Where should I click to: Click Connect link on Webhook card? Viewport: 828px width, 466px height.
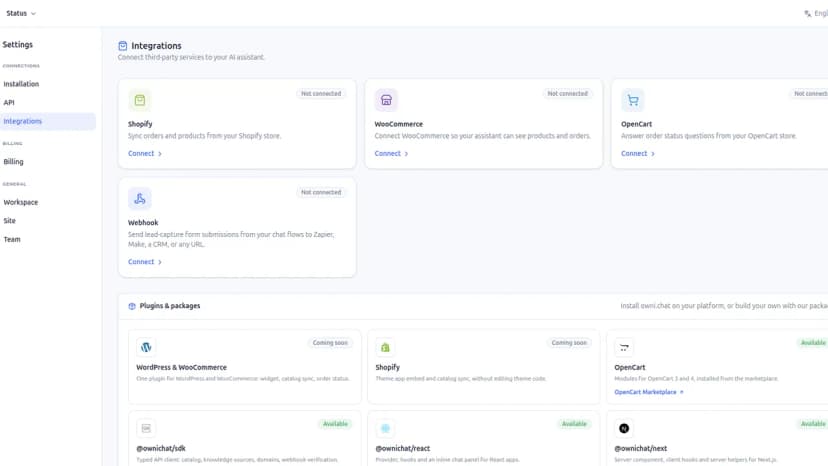coord(145,262)
